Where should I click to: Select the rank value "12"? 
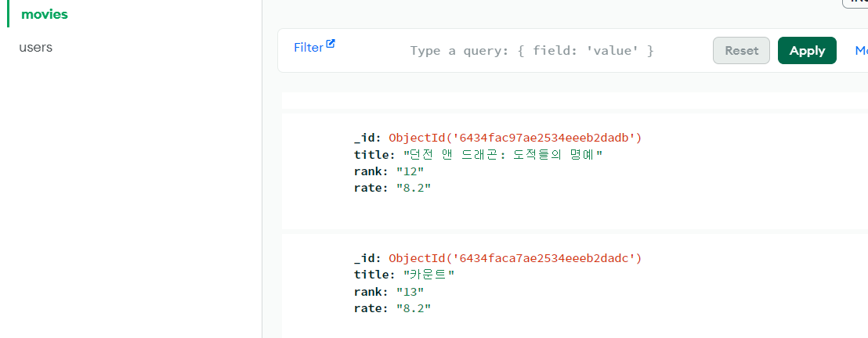(410, 171)
